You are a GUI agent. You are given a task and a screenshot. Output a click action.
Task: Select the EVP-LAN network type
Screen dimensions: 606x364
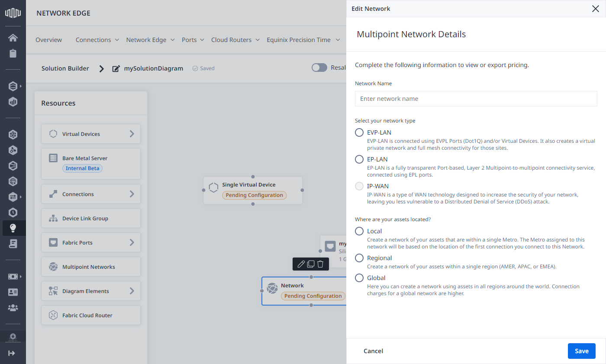[359, 132]
